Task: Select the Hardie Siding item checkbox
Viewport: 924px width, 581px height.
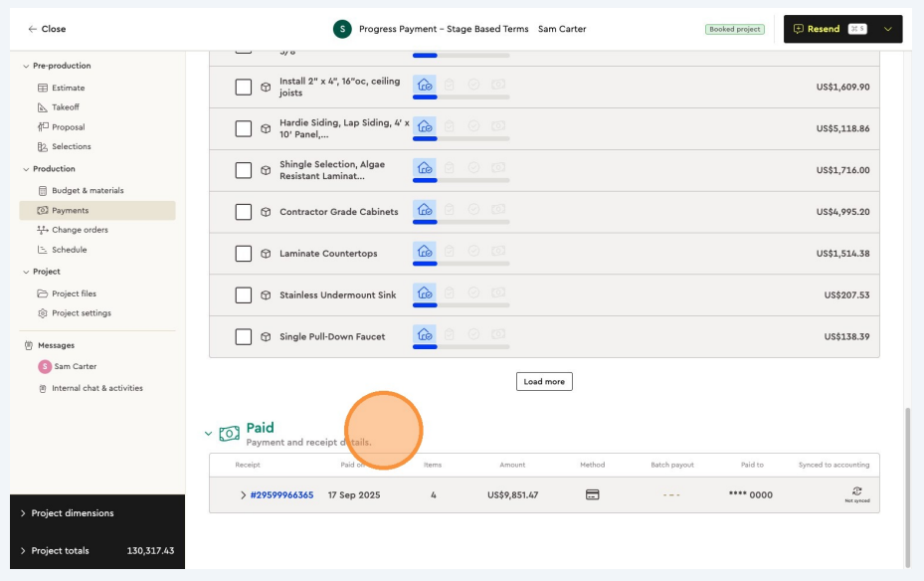Action: coord(244,128)
